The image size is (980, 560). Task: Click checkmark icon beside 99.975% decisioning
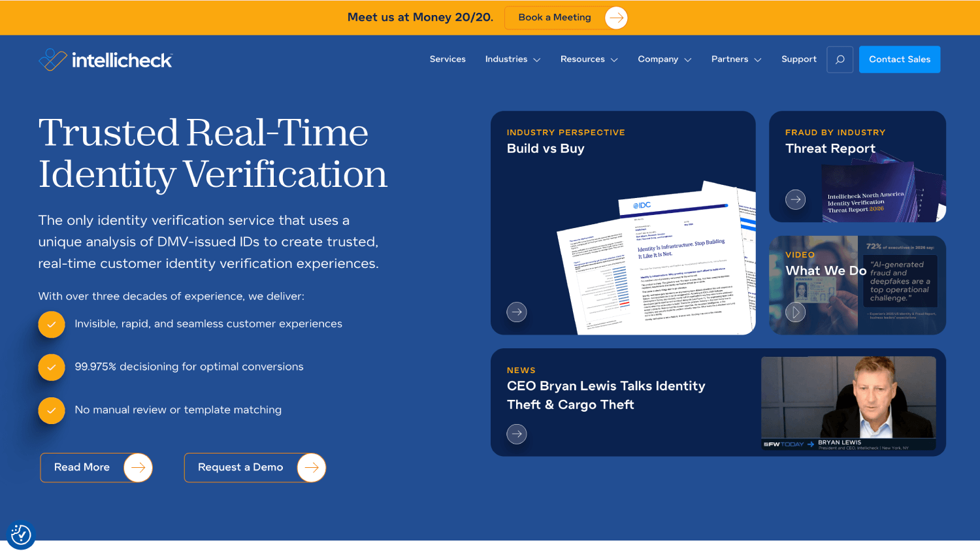point(52,367)
